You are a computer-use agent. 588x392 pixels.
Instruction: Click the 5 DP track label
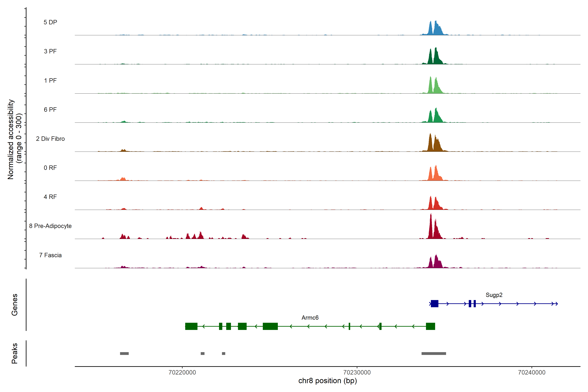(50, 22)
